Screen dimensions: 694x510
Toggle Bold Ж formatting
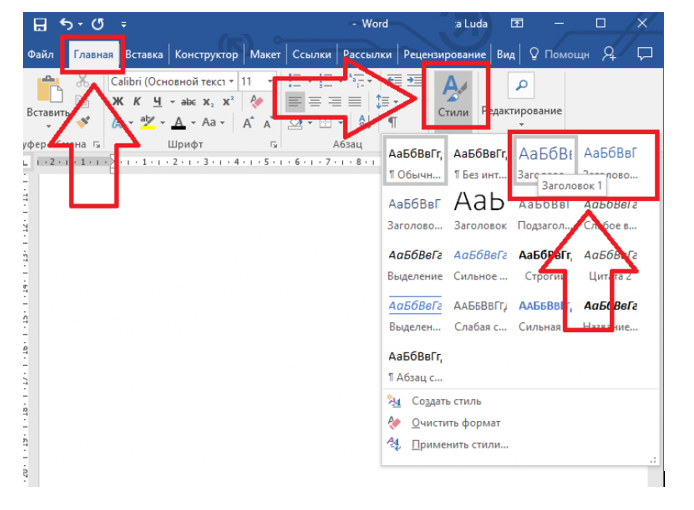tap(117, 101)
